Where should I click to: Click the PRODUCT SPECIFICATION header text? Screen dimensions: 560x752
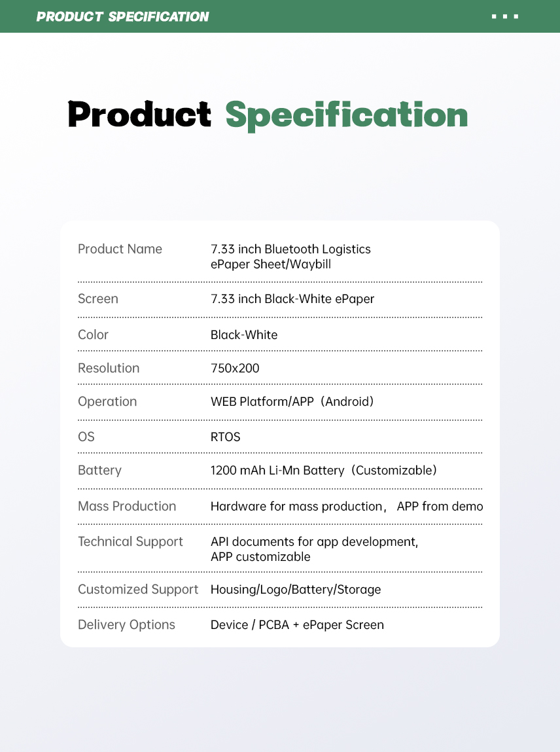123,16
